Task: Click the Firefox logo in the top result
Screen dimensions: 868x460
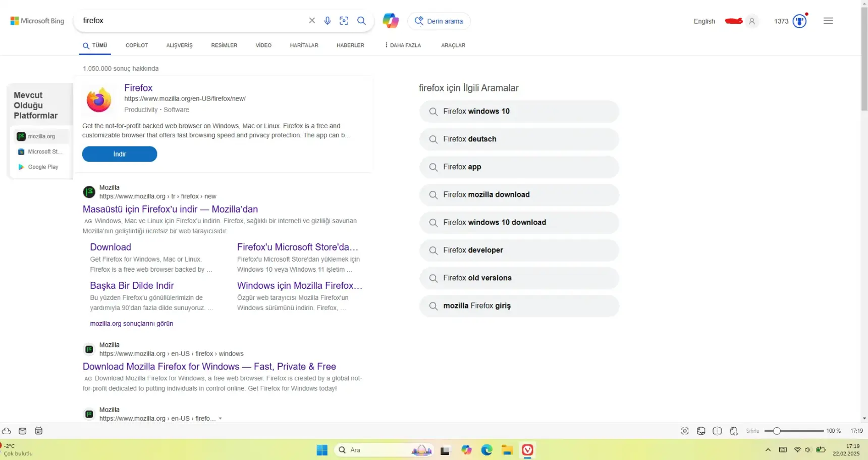Action: click(x=99, y=99)
